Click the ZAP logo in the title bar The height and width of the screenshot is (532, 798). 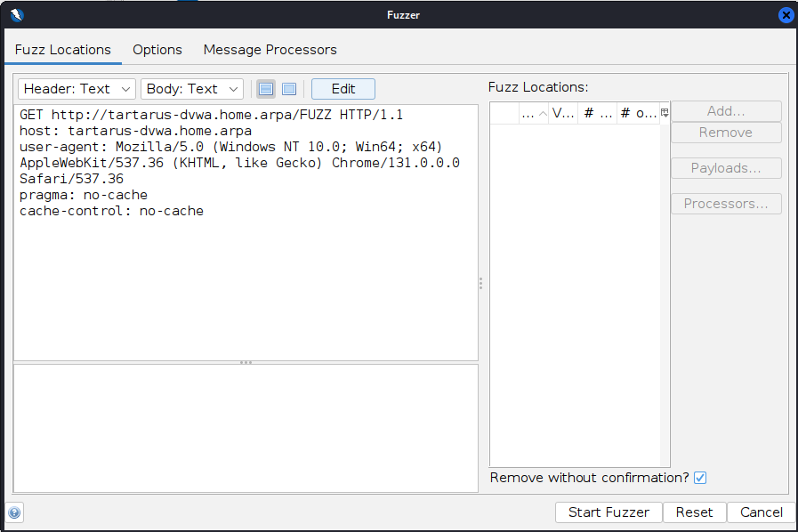16,14
